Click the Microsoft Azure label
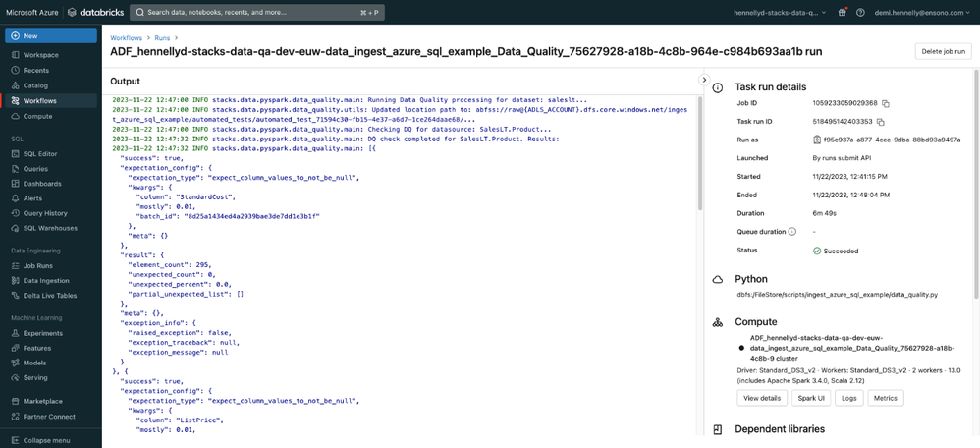This screenshot has width=980, height=448. coord(31,12)
